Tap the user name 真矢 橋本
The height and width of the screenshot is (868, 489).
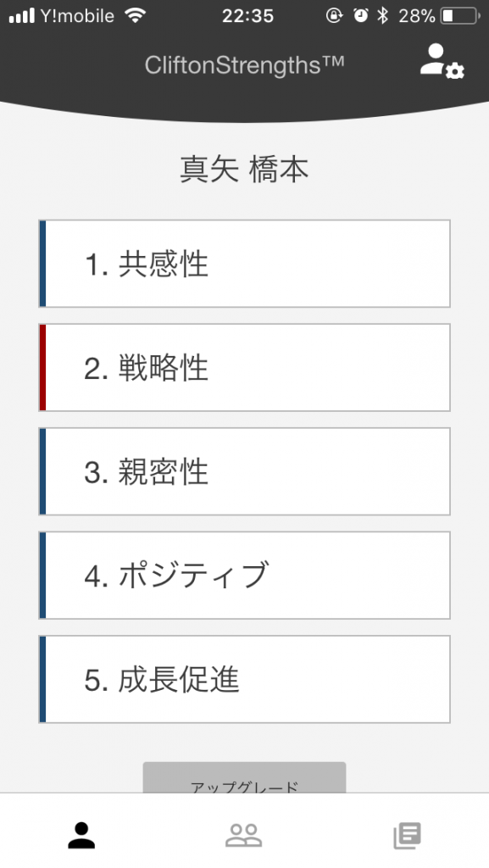(x=244, y=169)
